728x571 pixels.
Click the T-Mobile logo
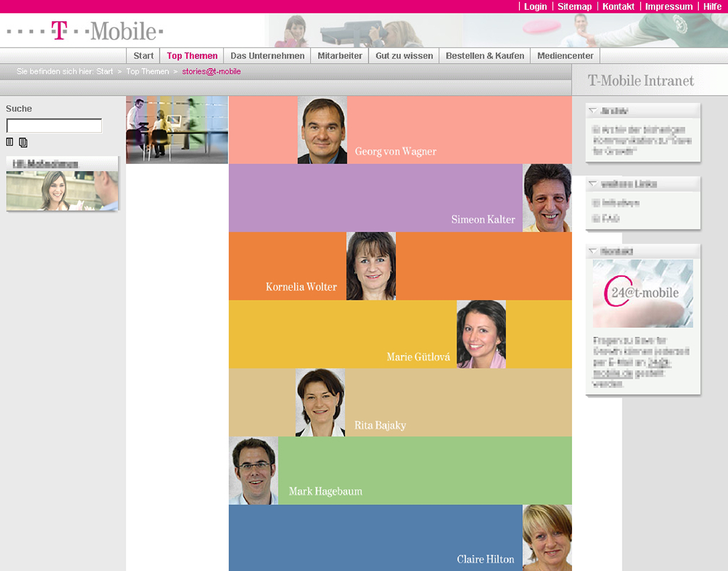tap(85, 30)
